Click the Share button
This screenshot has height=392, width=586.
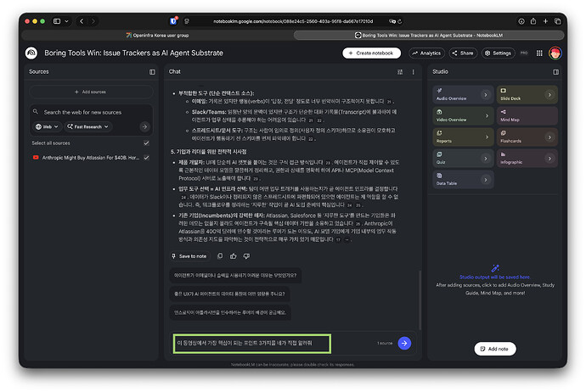[x=463, y=53]
